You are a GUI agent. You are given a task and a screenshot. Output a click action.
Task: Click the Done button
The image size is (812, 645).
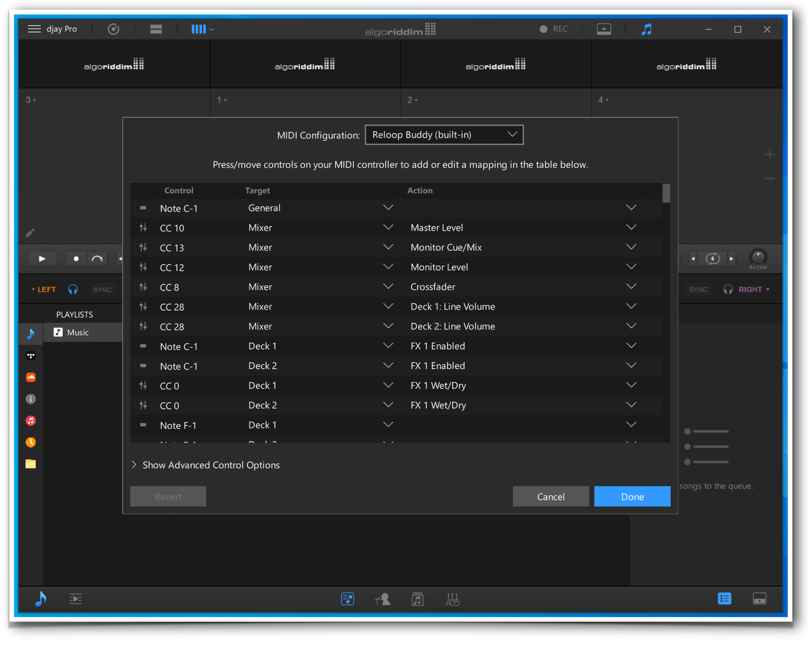point(632,497)
